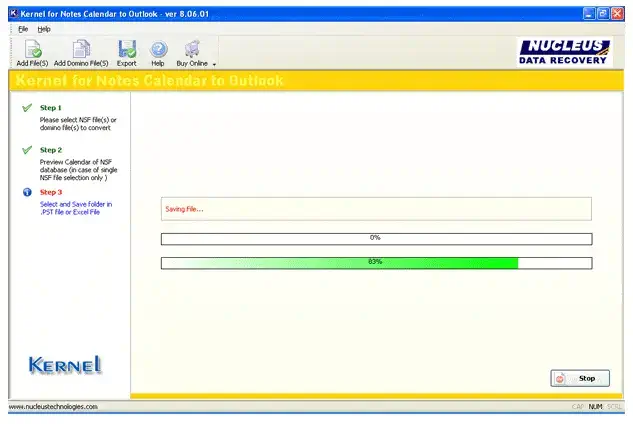
Task: Expand the Buy Online dropdown arrow
Action: (x=214, y=64)
